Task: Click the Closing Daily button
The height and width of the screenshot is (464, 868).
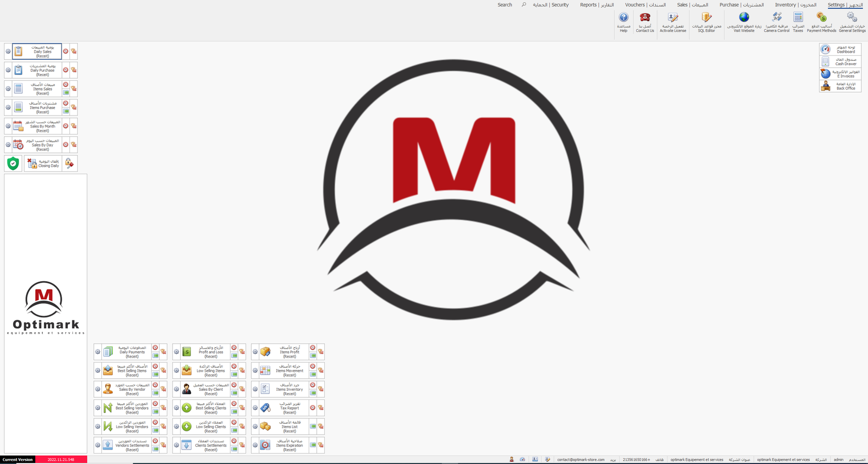Action: pyautogui.click(x=43, y=163)
